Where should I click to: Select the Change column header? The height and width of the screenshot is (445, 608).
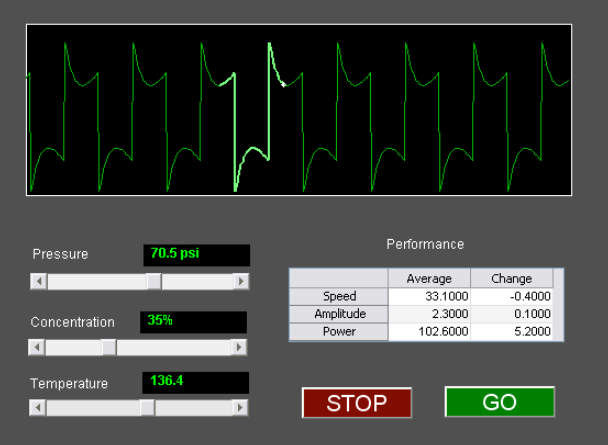[511, 278]
